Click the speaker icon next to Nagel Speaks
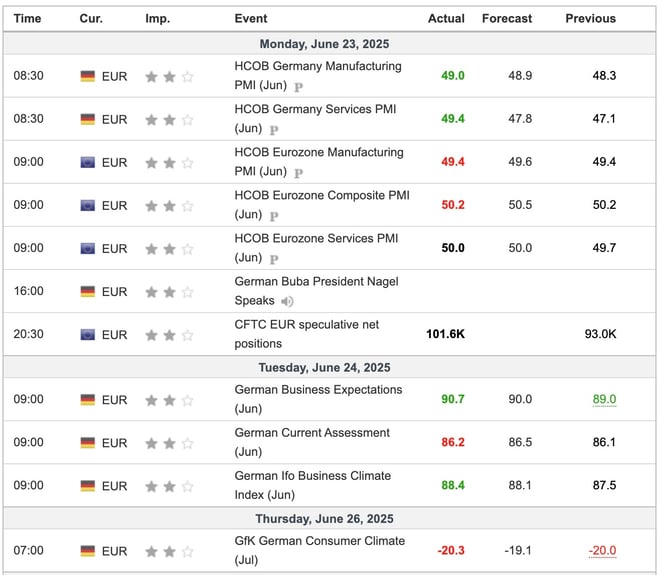The height and width of the screenshot is (575, 658). pos(287,301)
